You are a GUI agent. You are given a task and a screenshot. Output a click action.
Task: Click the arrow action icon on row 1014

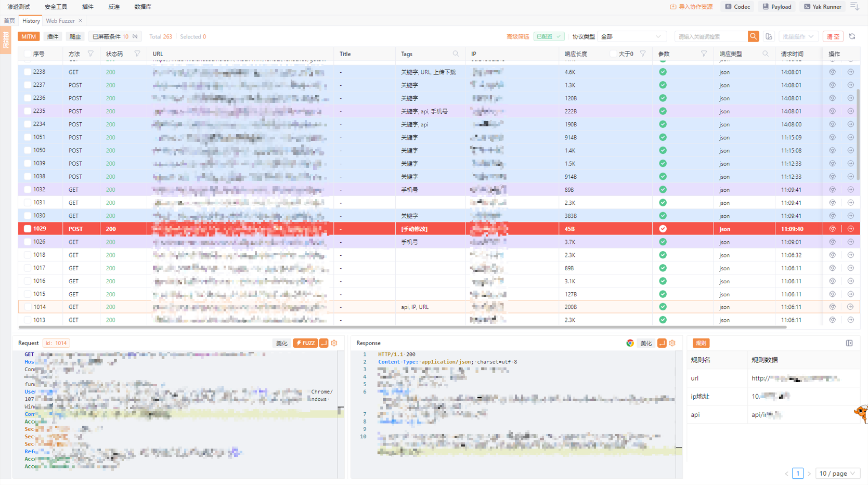pyautogui.click(x=851, y=307)
